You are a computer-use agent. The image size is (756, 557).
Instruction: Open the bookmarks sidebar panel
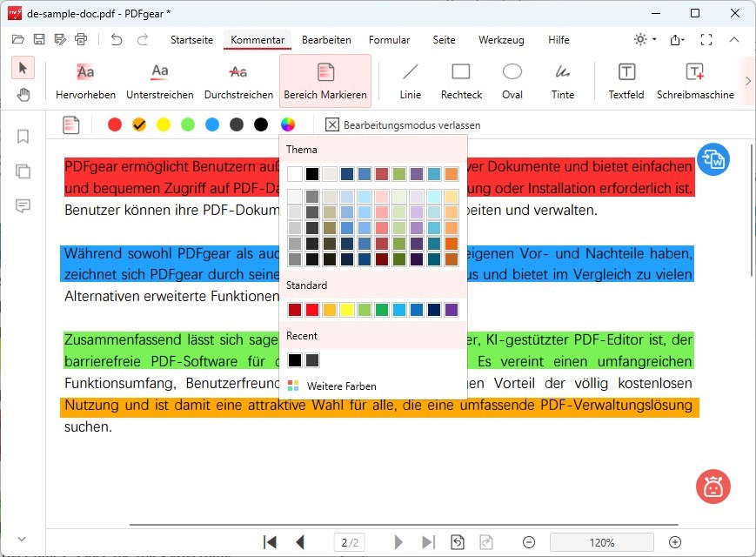pos(23,137)
